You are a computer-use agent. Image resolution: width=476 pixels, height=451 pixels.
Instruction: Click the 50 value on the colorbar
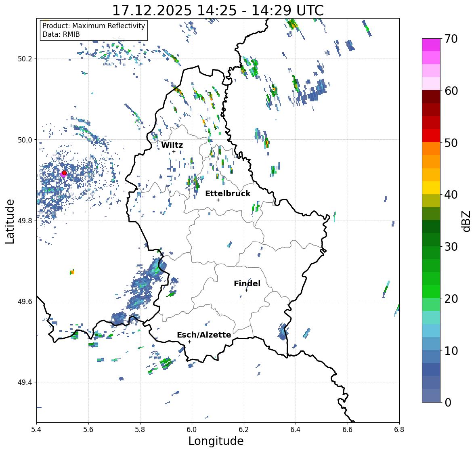[x=451, y=143]
